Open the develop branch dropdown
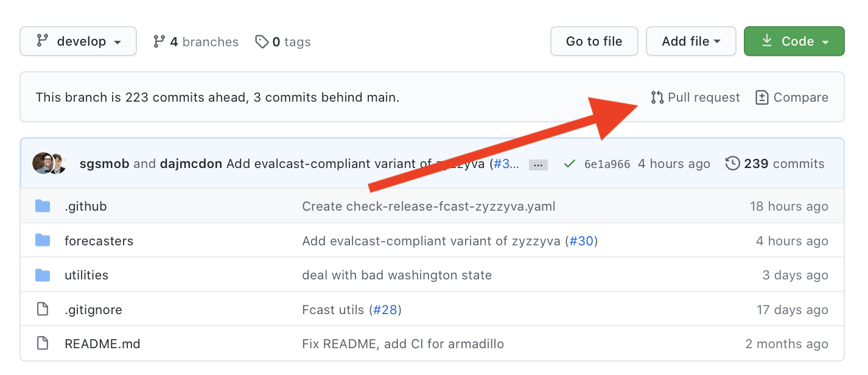Image resolution: width=868 pixels, height=375 pixels. pos(78,41)
